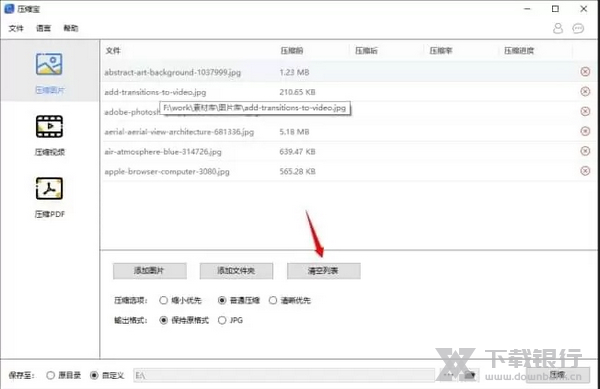600x389 pixels.
Task: Select 自定义 save location
Action: (x=107, y=375)
